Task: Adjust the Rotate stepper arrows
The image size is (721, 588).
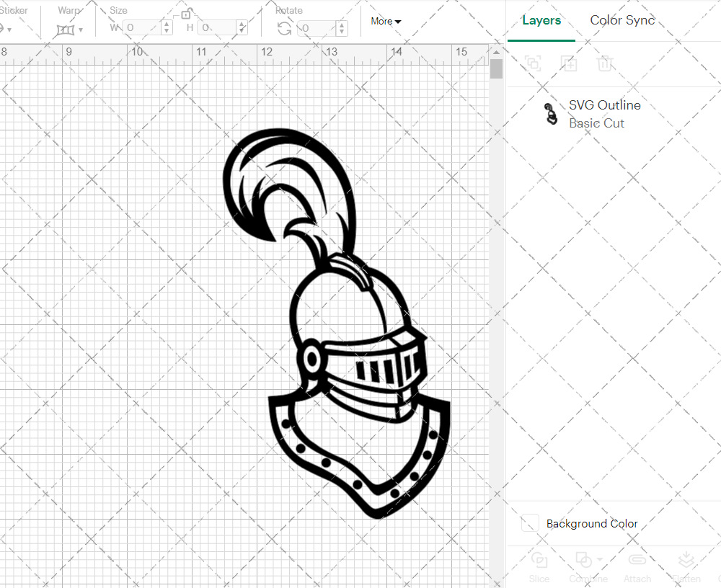Action: point(342,29)
